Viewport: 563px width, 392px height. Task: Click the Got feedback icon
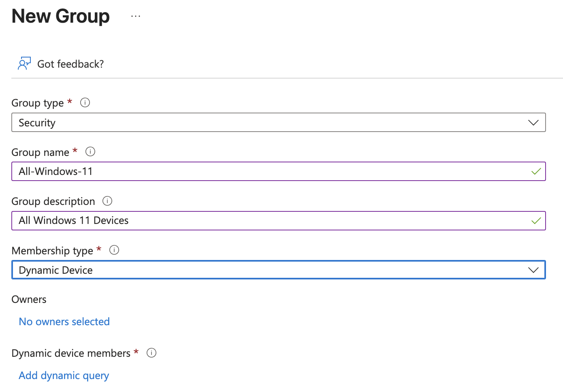(24, 63)
